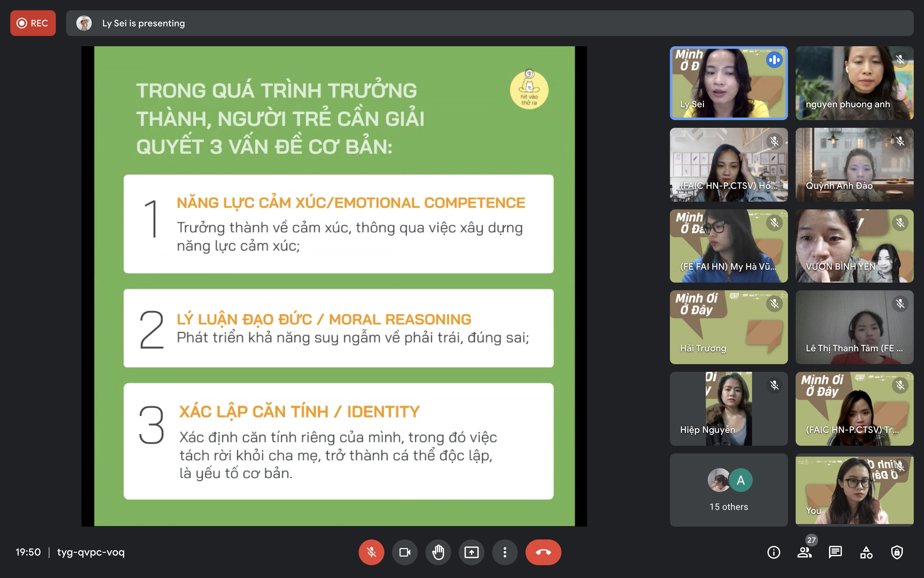Click the meeting code tyg-qvpc-voq

click(x=91, y=552)
